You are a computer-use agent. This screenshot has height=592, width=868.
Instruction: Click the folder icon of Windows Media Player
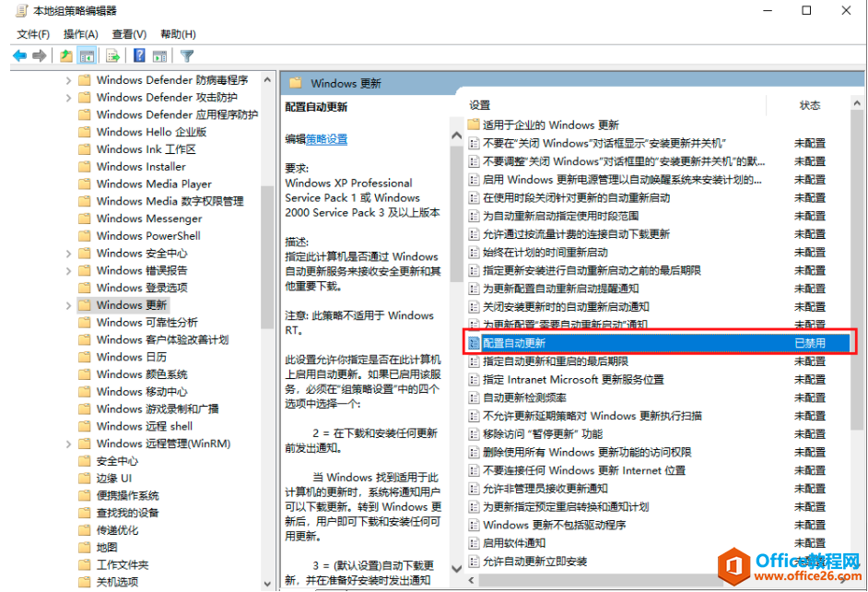(x=84, y=184)
